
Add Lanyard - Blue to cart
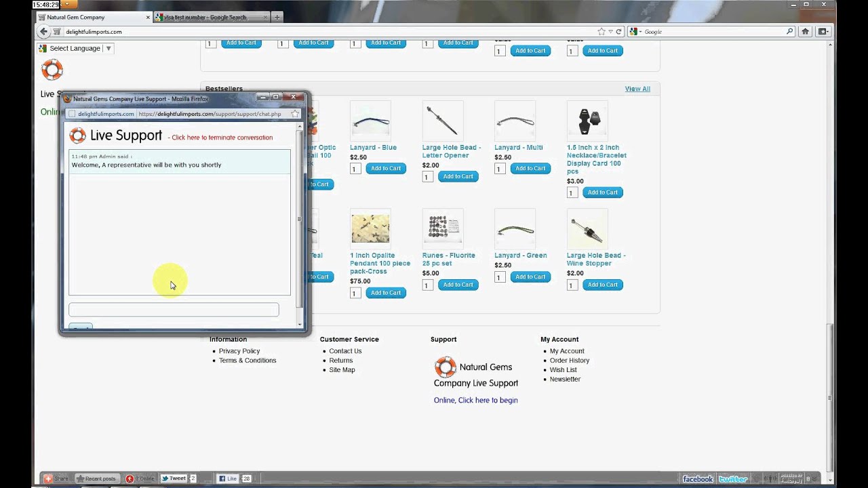click(x=386, y=168)
